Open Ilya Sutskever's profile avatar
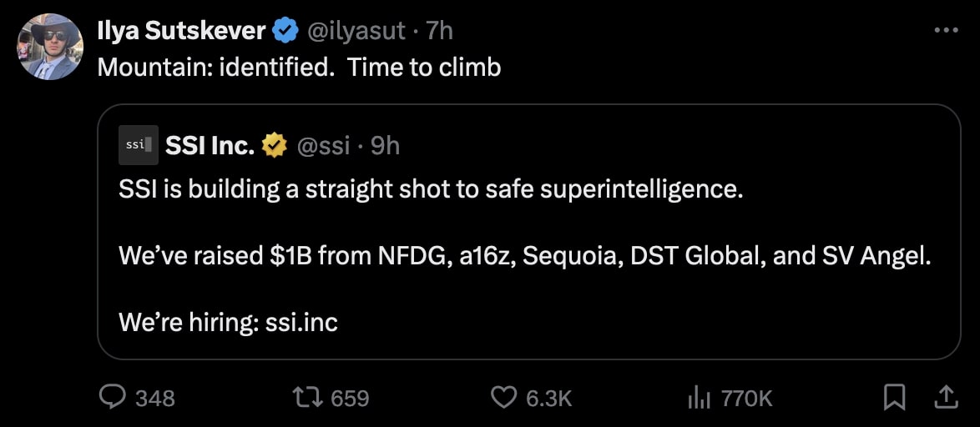The width and height of the screenshot is (980, 427). [49, 47]
